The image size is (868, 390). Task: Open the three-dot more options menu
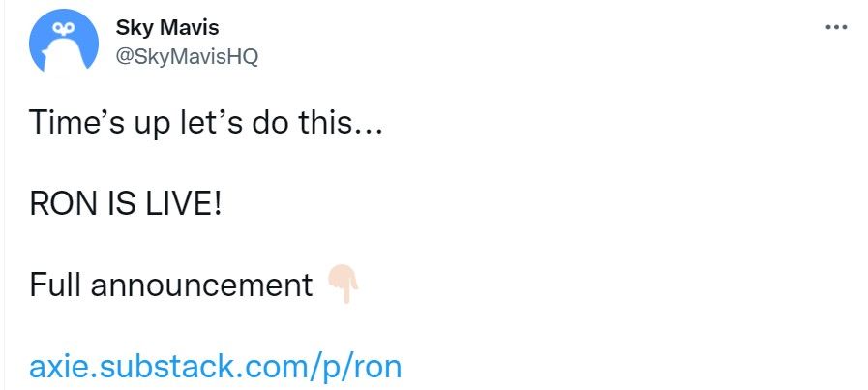pos(836,26)
